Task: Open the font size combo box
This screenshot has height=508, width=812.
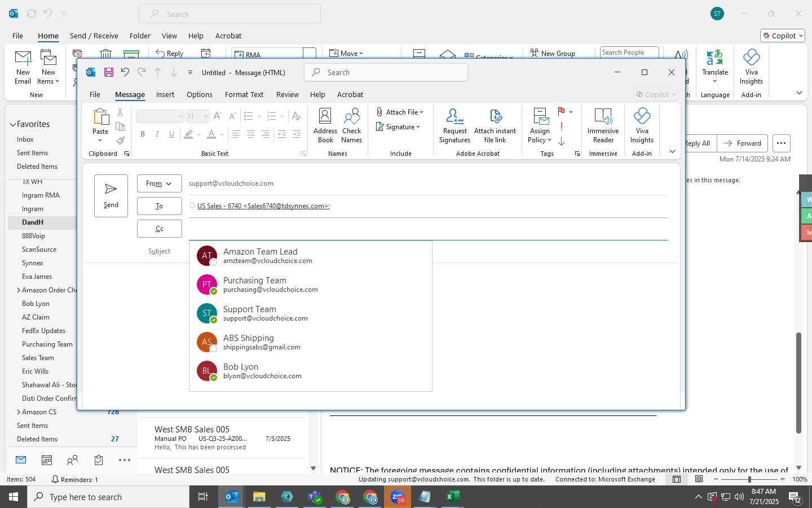Action: (198, 116)
